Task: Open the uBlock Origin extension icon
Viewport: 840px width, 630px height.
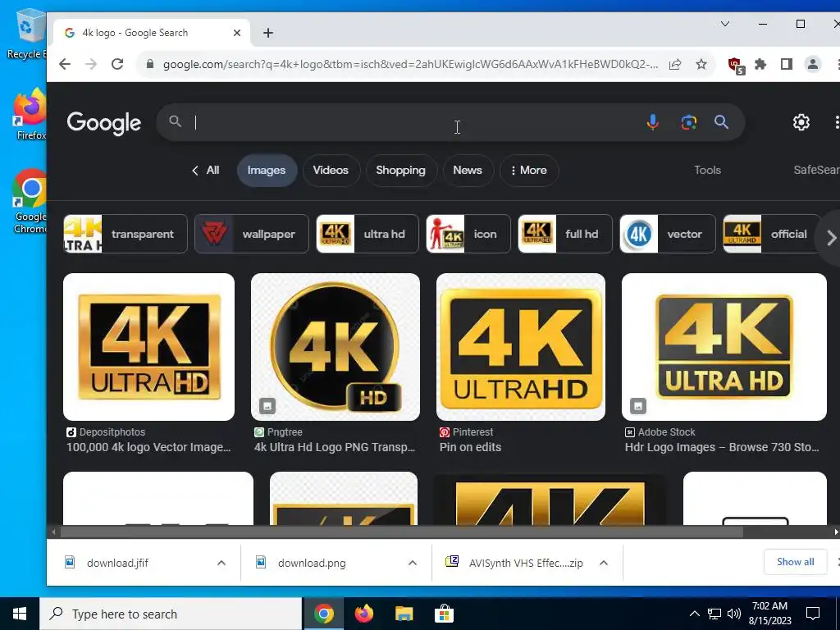Action: coord(736,66)
